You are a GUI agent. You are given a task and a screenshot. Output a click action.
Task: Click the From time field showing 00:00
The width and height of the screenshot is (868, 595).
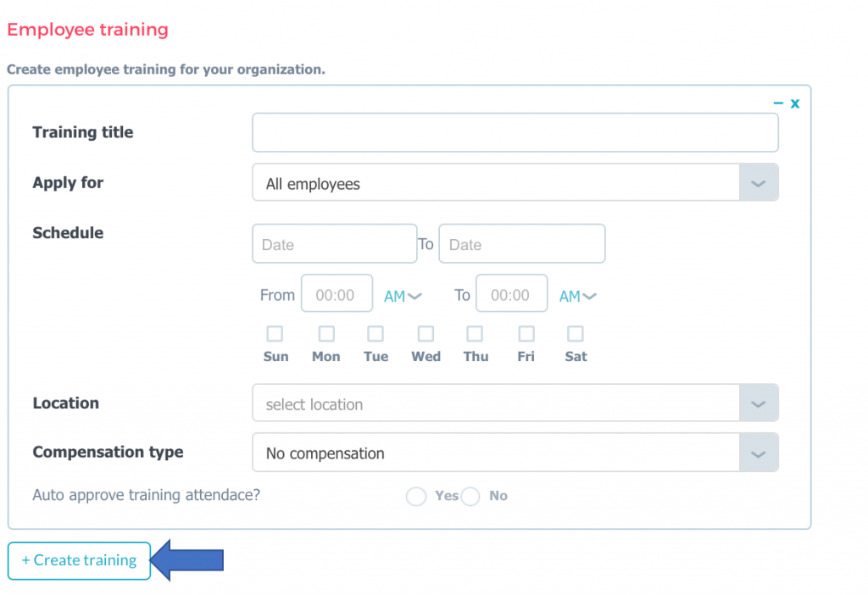(x=337, y=293)
